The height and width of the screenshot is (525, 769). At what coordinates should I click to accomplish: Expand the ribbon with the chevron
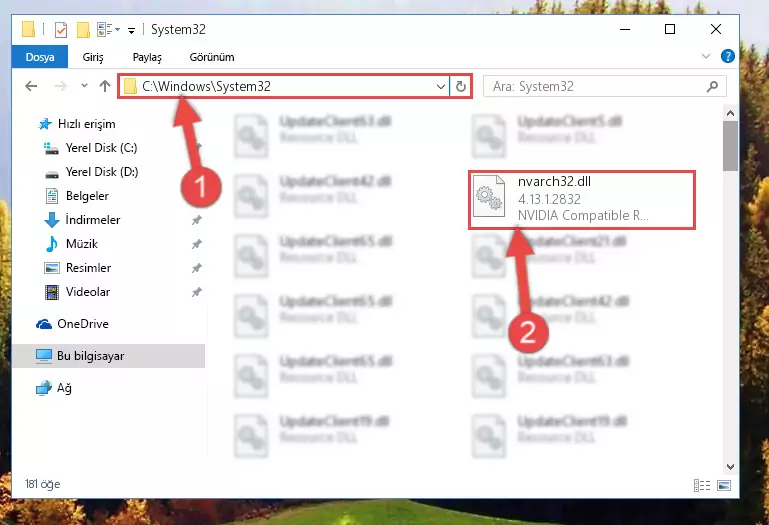[706, 56]
